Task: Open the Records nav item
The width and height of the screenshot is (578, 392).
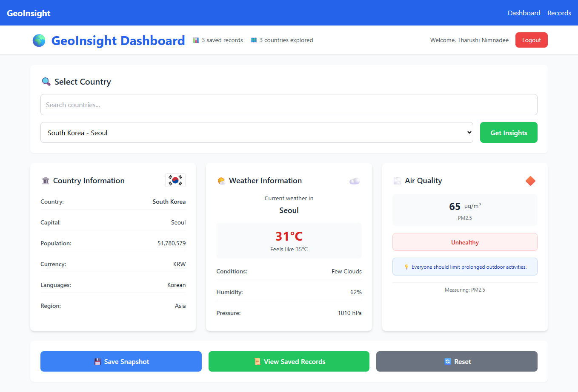Action: click(559, 13)
